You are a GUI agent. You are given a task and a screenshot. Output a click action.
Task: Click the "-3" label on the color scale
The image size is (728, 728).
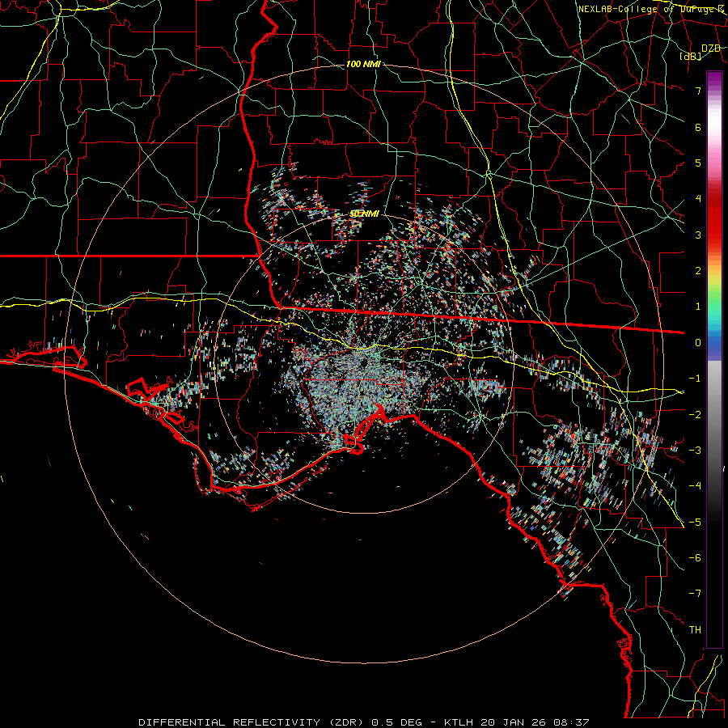(695, 450)
